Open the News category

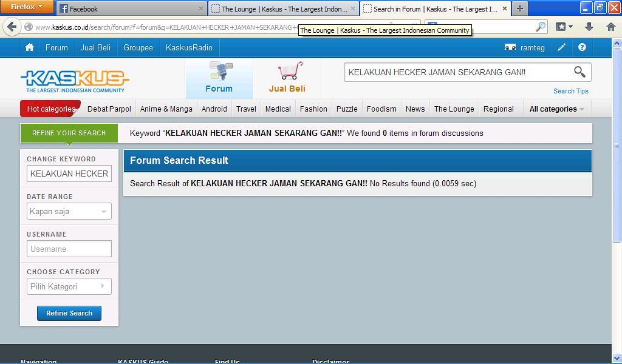pyautogui.click(x=415, y=109)
